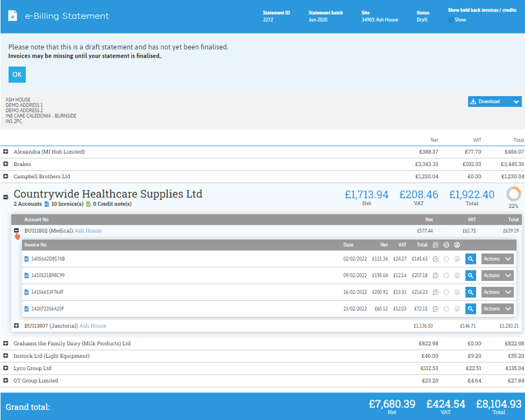This screenshot has height=420, width=525.
Task: Click the document icon beside invoice 1410531B98C99
Action: coord(27,275)
